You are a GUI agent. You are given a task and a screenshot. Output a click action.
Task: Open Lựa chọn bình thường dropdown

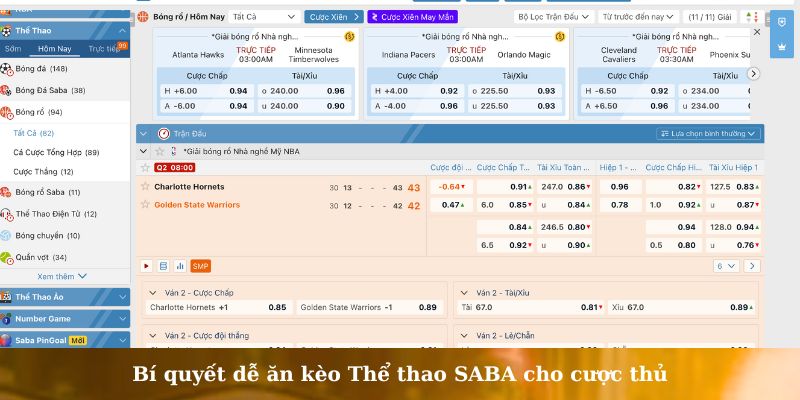click(708, 134)
